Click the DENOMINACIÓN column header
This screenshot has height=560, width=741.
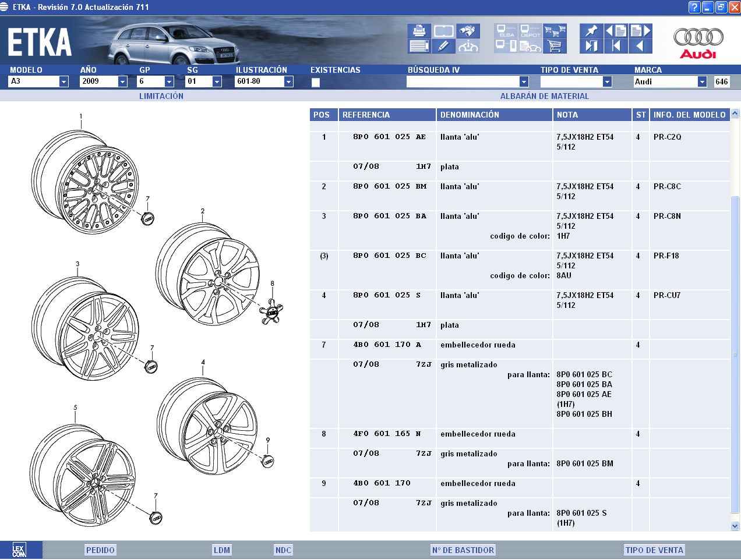494,115
